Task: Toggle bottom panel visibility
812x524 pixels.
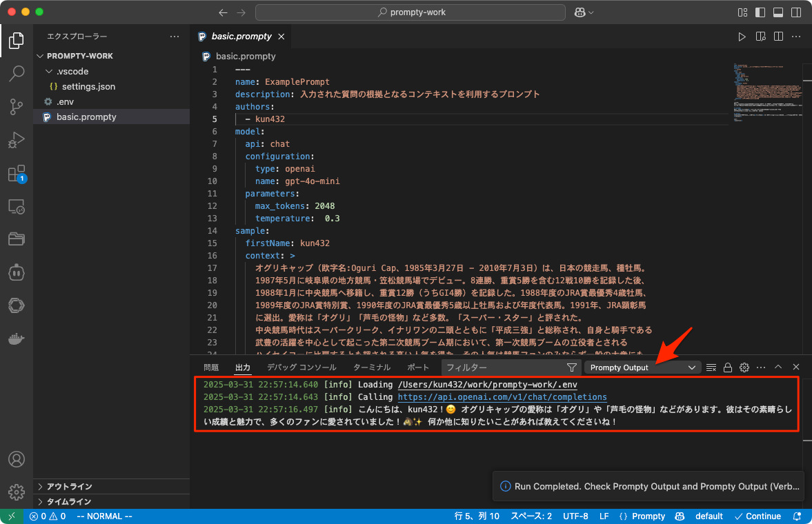Action: point(778,12)
